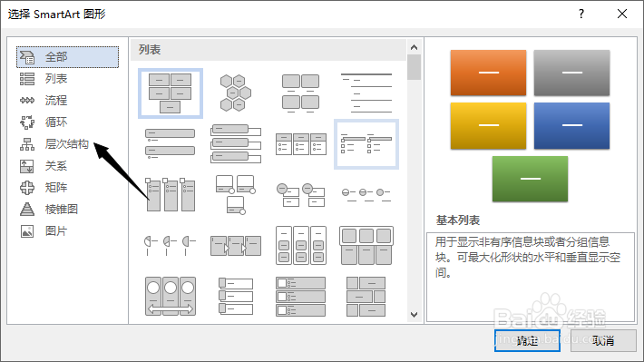
Task: Choose the basic block list layout thumbnail
Action: [170, 93]
